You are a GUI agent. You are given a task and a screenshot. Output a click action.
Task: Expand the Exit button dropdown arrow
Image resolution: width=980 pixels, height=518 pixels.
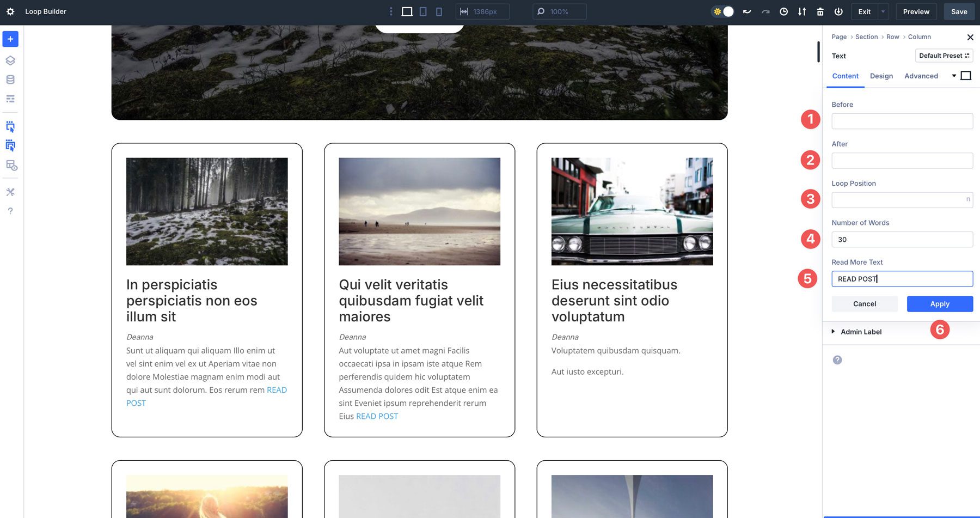tap(882, 11)
